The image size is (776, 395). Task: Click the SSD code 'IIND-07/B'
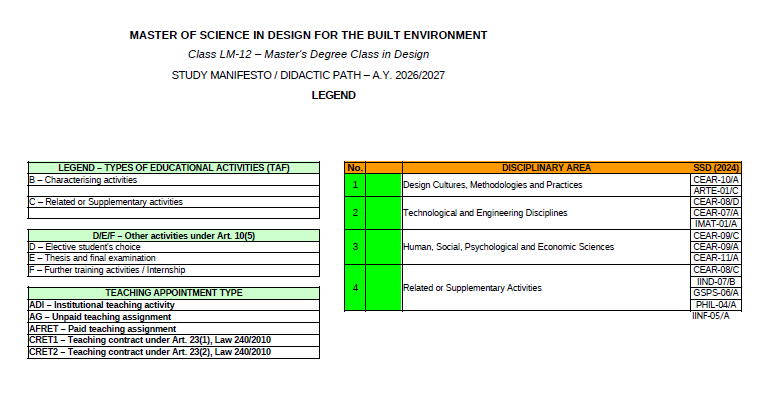716,282
